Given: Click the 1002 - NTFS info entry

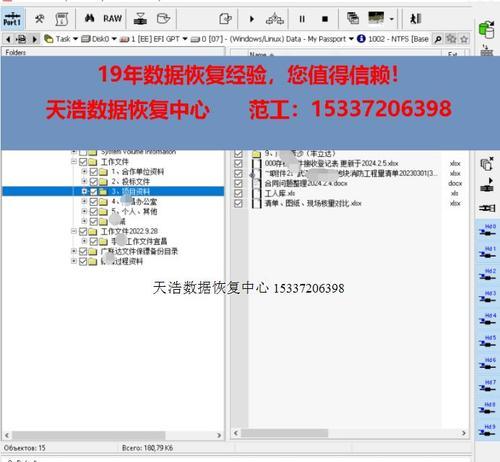Looking at the screenshot, I should pos(393,39).
